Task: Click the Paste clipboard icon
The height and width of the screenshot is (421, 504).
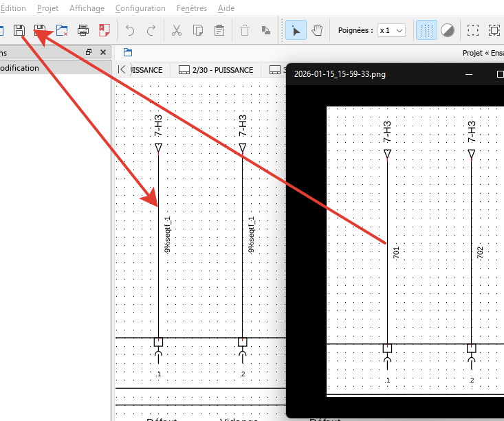Action: pos(219,30)
